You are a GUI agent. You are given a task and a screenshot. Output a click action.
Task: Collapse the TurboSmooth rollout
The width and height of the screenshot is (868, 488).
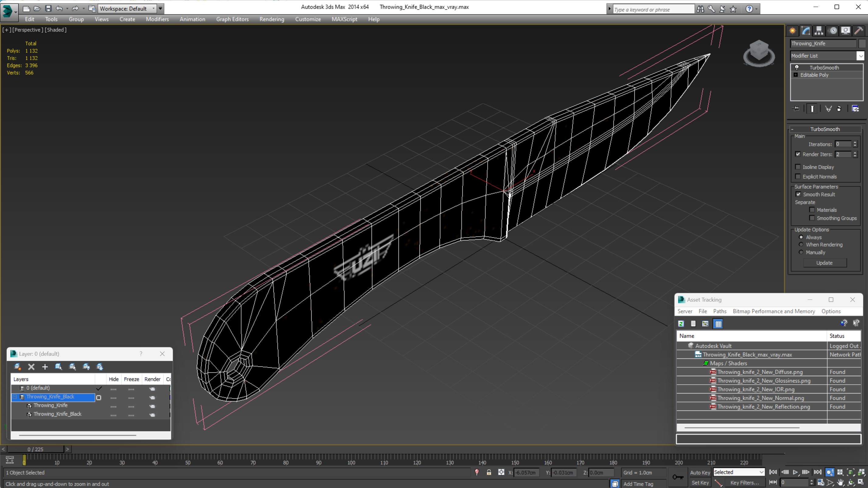point(825,129)
